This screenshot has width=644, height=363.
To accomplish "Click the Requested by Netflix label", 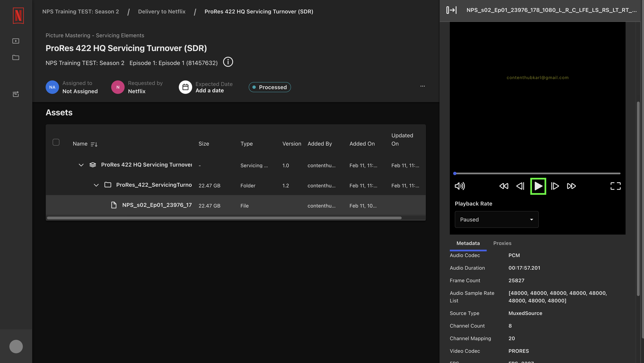I will click(145, 87).
